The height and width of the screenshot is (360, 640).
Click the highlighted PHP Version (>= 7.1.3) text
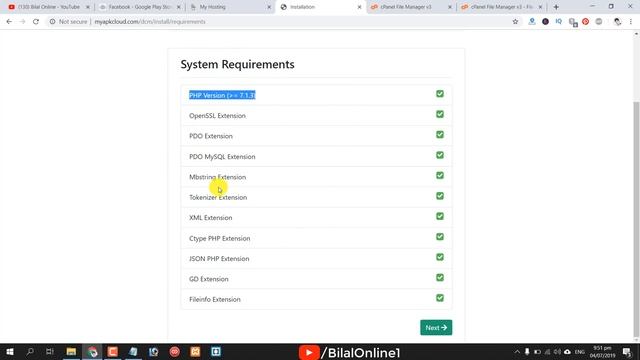pos(222,95)
